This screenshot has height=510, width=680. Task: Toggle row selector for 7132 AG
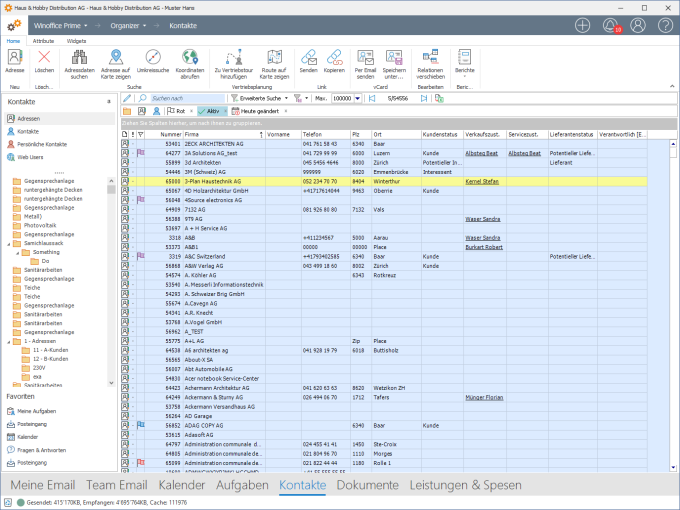(125, 209)
